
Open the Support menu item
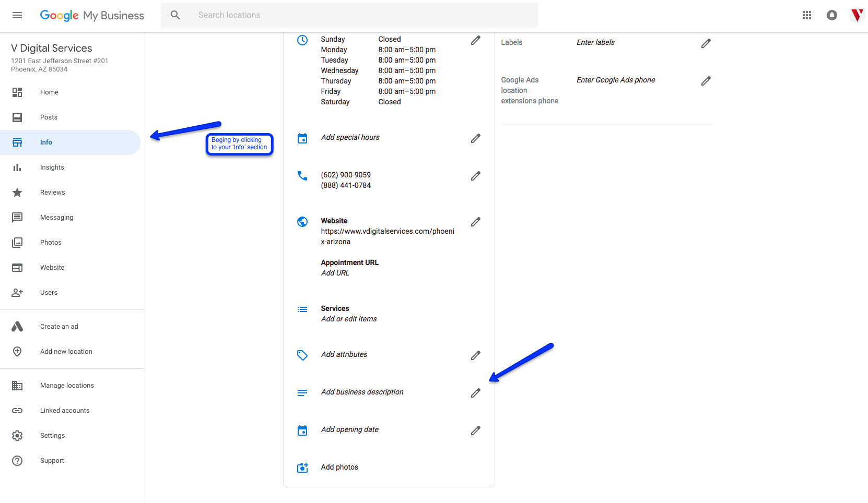(x=52, y=461)
